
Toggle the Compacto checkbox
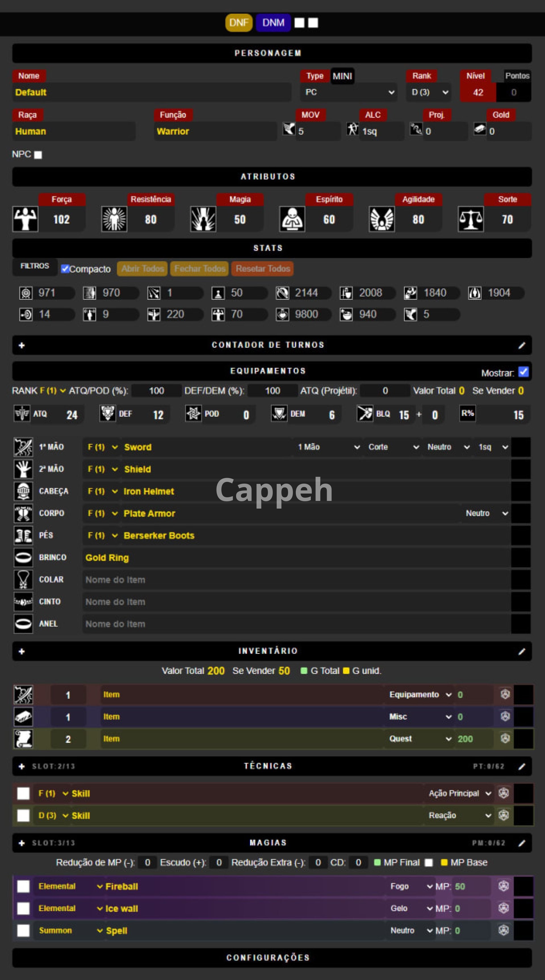[x=65, y=268]
